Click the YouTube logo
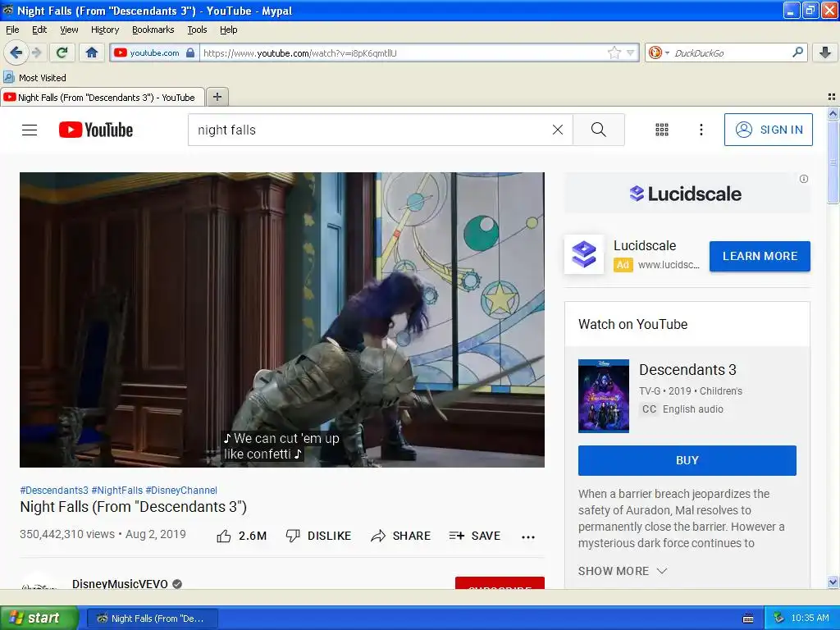Viewport: 840px width, 630px height. coord(96,130)
